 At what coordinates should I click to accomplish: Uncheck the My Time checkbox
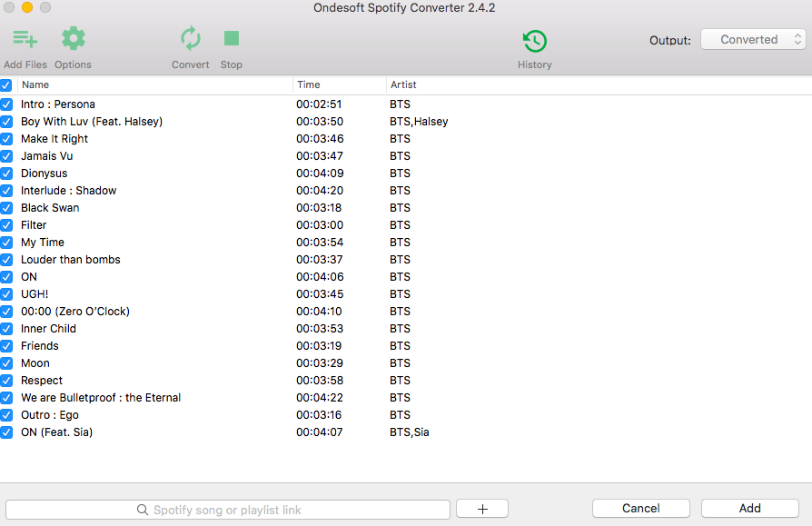coord(6,243)
